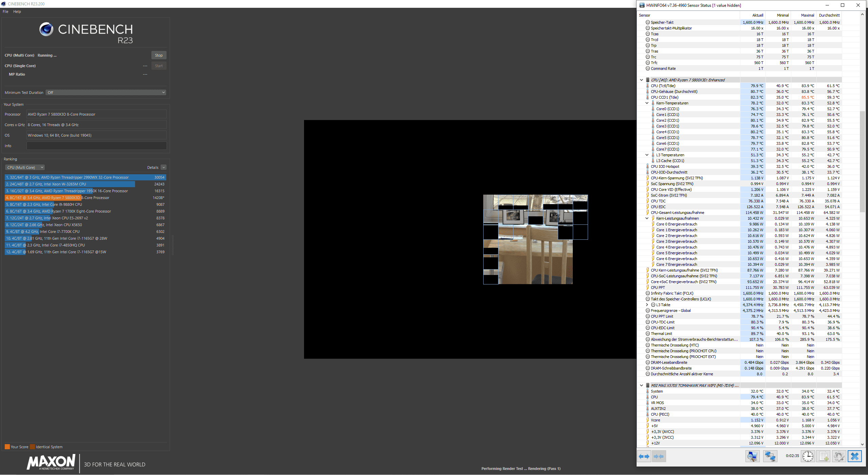Click lightning icon beside CPU PPT row

pos(648,288)
